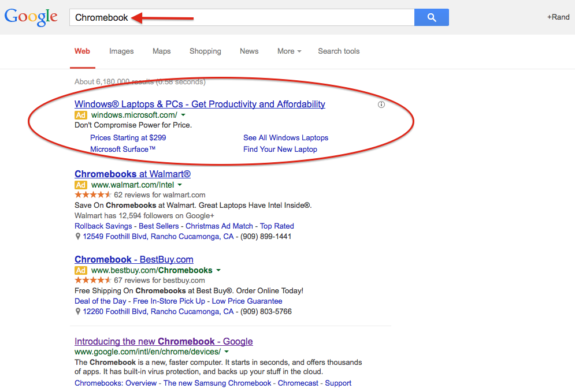
Task: Click the map pin beside 12549 Foothill Blvd
Action: pyautogui.click(x=78, y=237)
